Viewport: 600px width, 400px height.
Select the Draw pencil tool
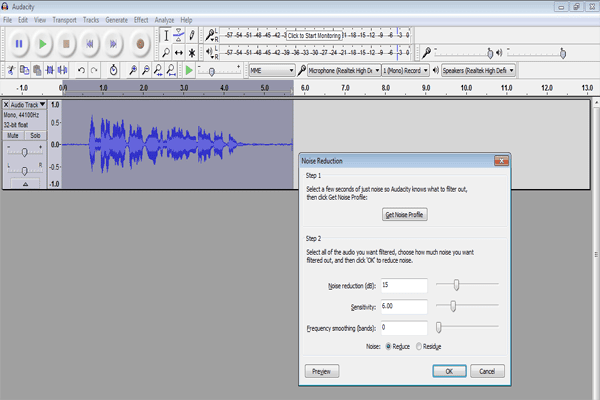pyautogui.click(x=192, y=36)
